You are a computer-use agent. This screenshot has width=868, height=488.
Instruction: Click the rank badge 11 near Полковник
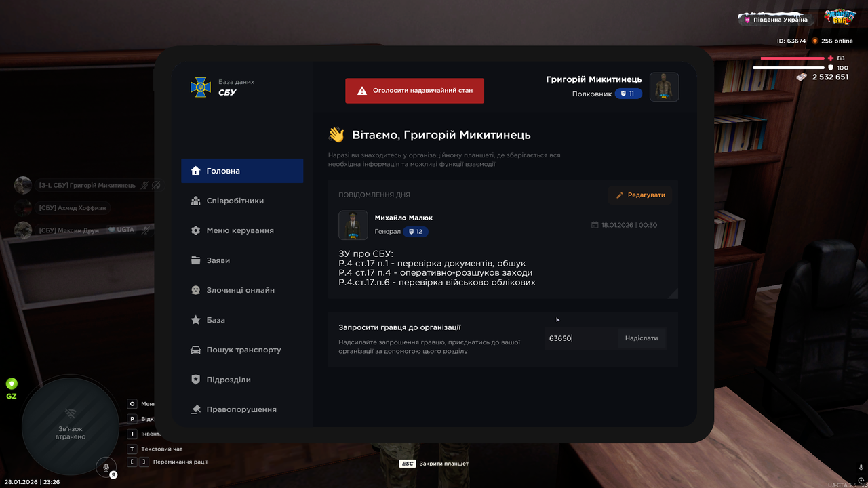click(629, 94)
